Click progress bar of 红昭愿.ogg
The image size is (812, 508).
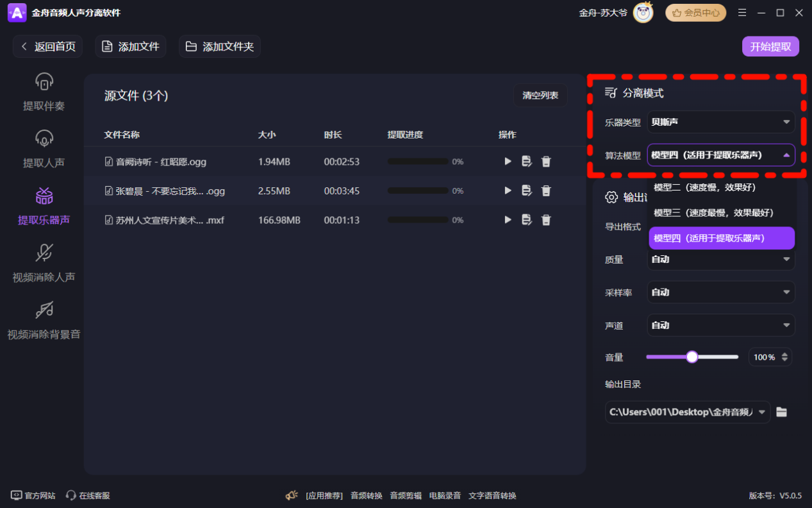click(x=417, y=162)
